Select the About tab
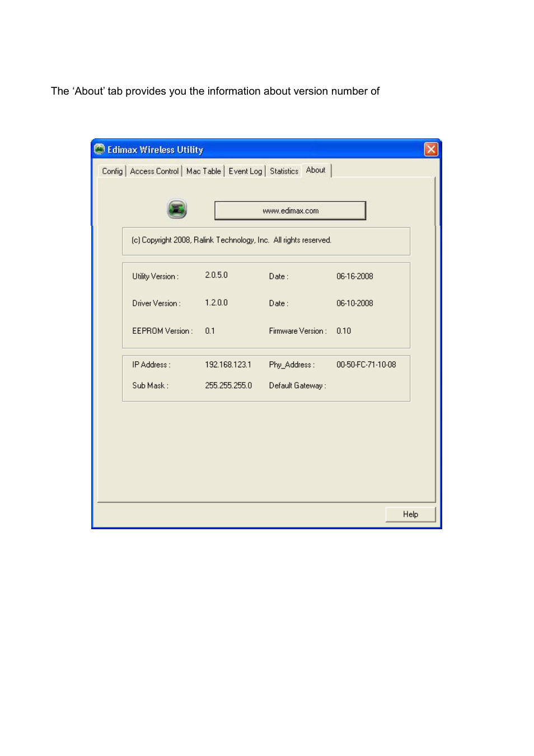 coord(316,170)
